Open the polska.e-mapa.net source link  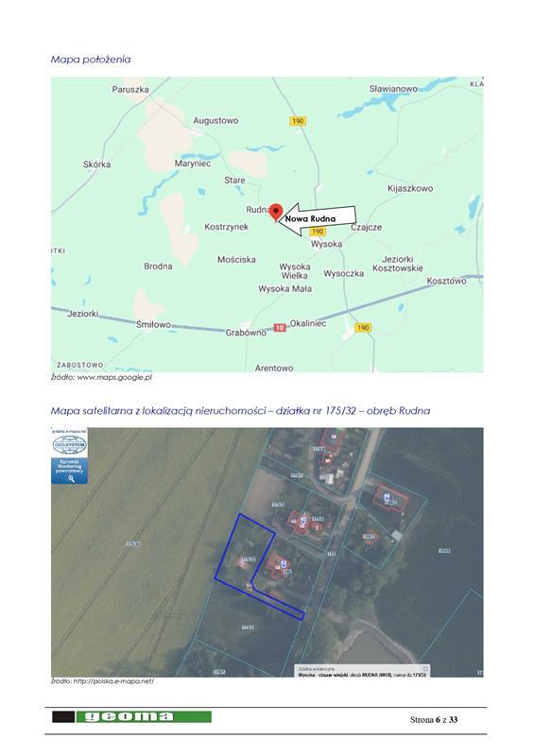pos(113,681)
